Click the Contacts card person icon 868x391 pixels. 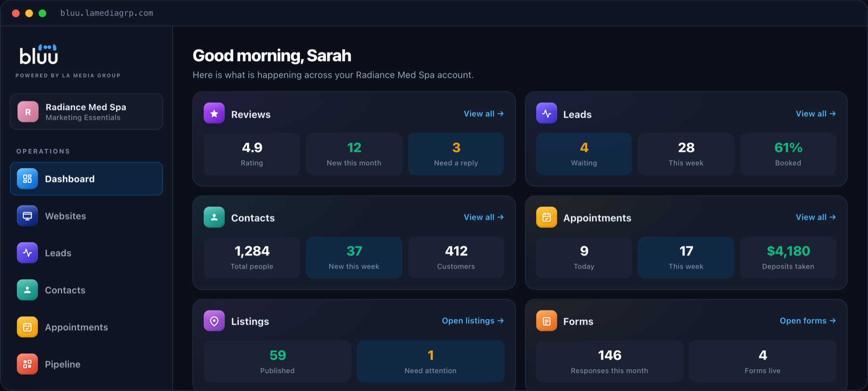[214, 217]
